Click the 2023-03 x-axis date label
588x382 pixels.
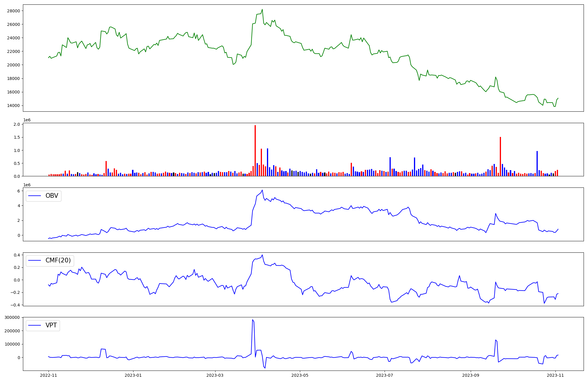[x=215, y=375]
